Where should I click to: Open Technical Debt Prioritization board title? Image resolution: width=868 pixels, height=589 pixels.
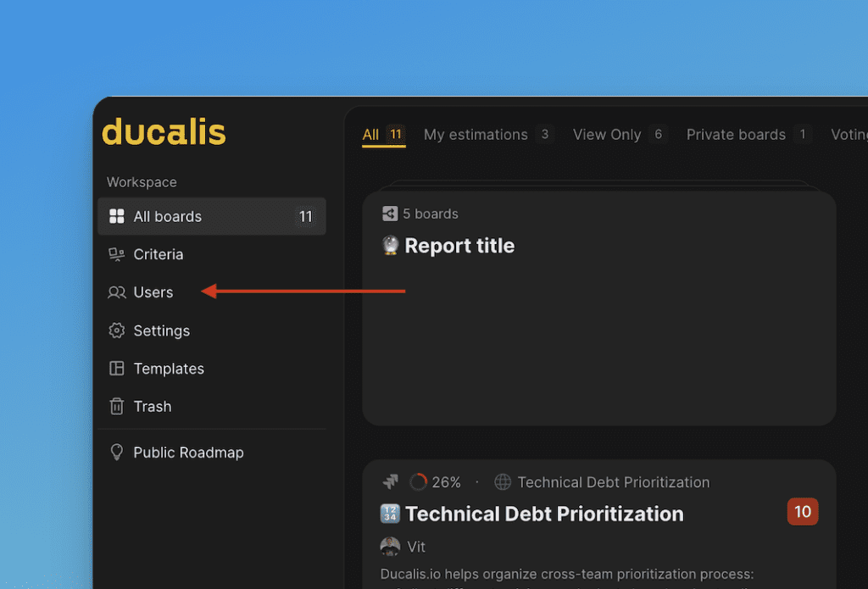coord(544,514)
